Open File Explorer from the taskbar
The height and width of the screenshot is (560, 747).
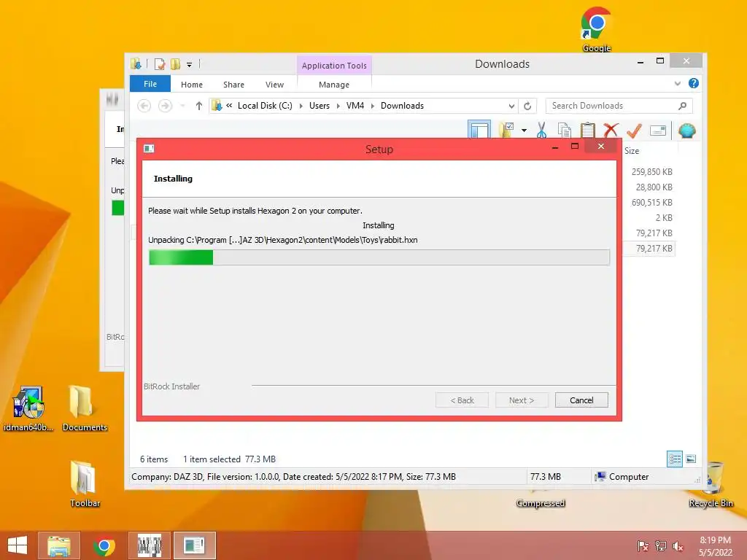(x=58, y=545)
